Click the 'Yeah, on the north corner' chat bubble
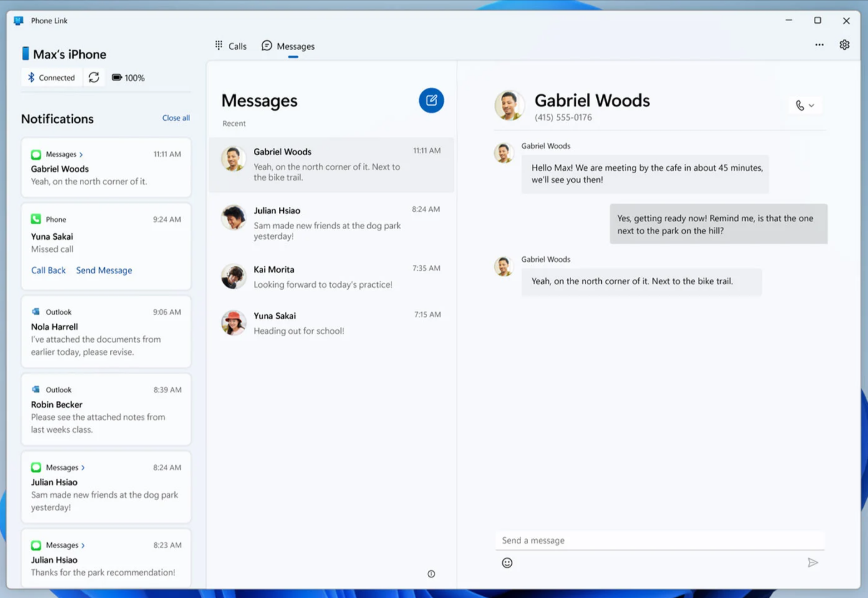 [641, 281]
